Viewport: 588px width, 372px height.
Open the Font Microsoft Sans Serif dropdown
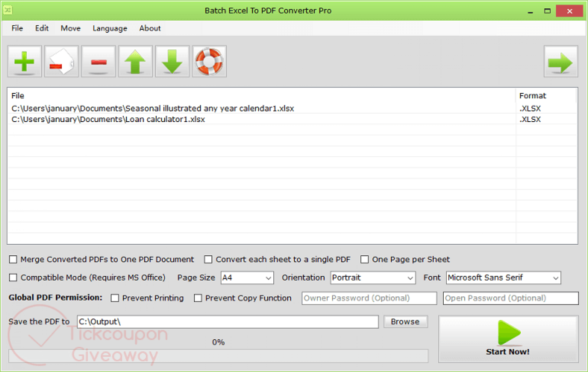coord(503,278)
